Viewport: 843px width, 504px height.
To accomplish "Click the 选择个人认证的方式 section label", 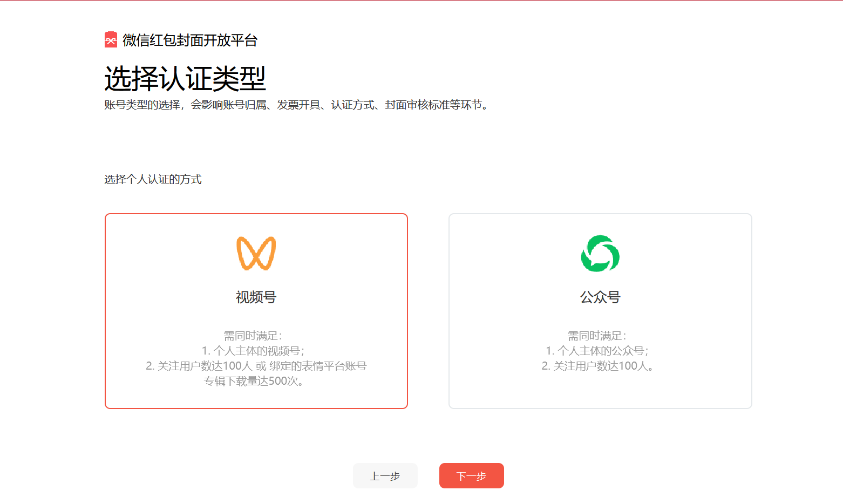I will tap(153, 179).
